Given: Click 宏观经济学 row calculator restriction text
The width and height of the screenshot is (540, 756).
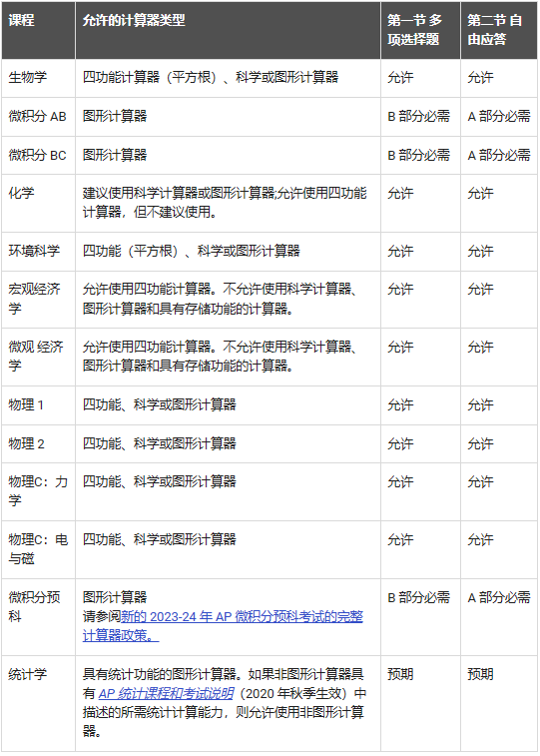Looking at the screenshot, I should coord(220,299).
